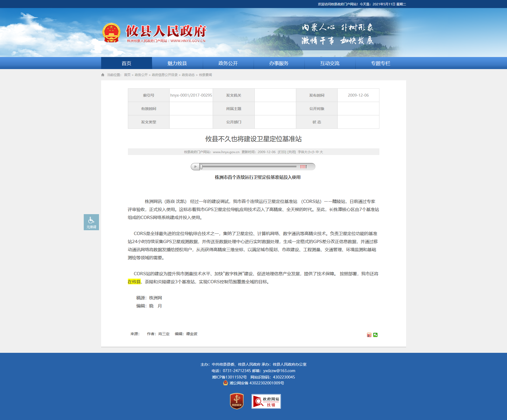Share article via WeChat icon

pyautogui.click(x=375, y=335)
